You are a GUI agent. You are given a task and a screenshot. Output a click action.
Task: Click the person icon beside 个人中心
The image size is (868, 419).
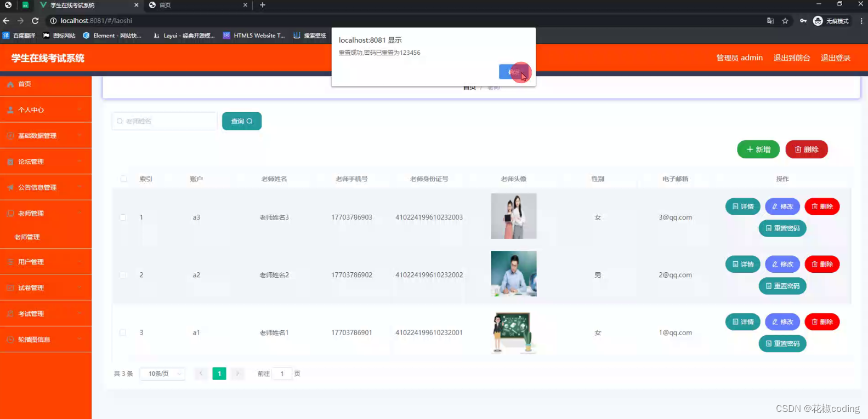point(10,110)
